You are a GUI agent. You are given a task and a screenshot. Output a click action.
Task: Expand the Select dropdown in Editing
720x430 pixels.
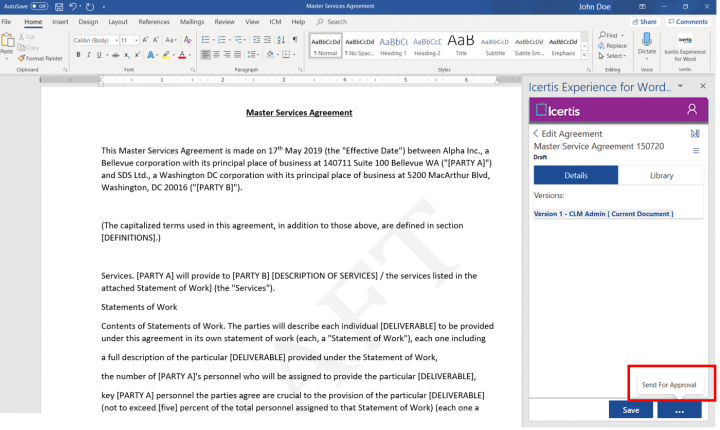tap(615, 56)
